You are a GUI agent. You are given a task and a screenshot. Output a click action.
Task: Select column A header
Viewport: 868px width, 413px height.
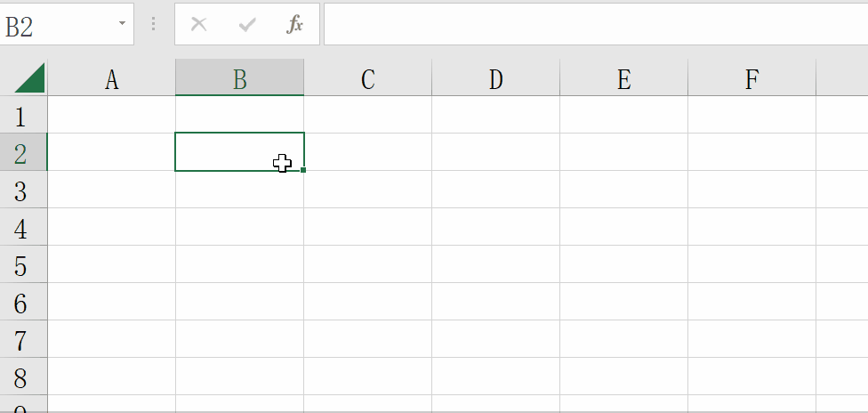112,77
